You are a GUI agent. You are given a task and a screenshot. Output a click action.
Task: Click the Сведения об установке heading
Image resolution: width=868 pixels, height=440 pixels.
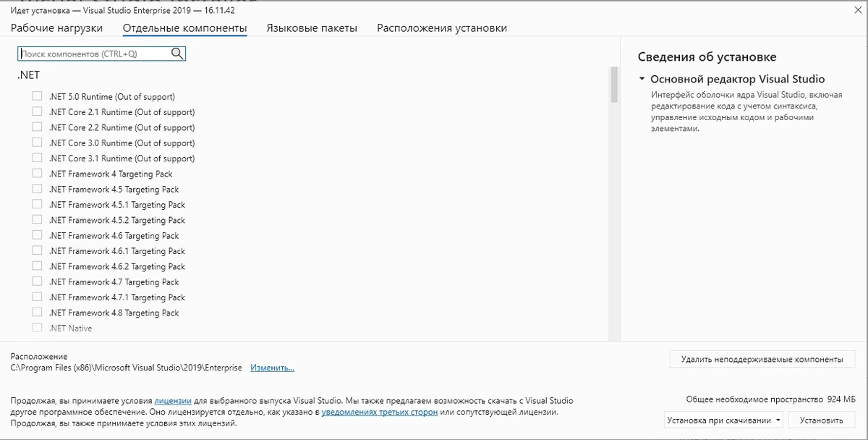click(707, 57)
